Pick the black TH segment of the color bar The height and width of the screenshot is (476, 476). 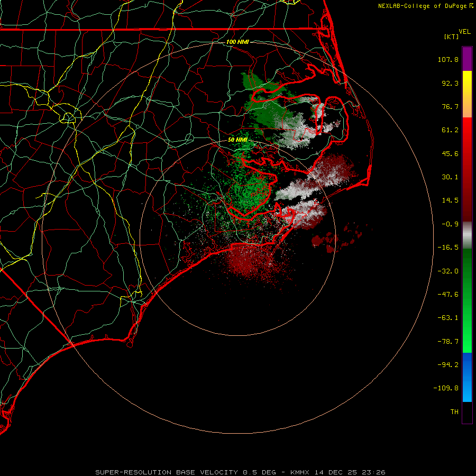point(467,412)
